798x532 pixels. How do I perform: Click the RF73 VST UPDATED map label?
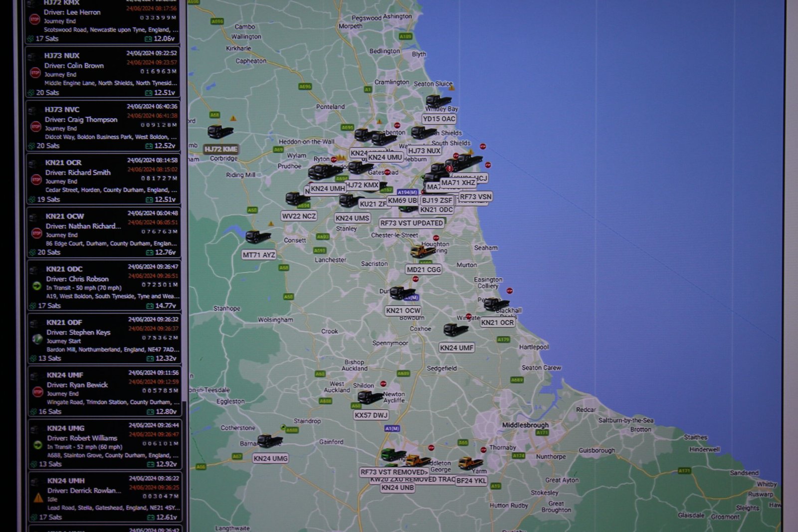coord(411,223)
